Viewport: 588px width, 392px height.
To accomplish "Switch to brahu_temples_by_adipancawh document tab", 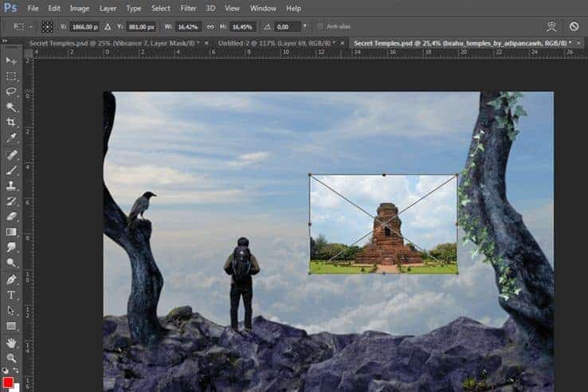I will (x=462, y=43).
